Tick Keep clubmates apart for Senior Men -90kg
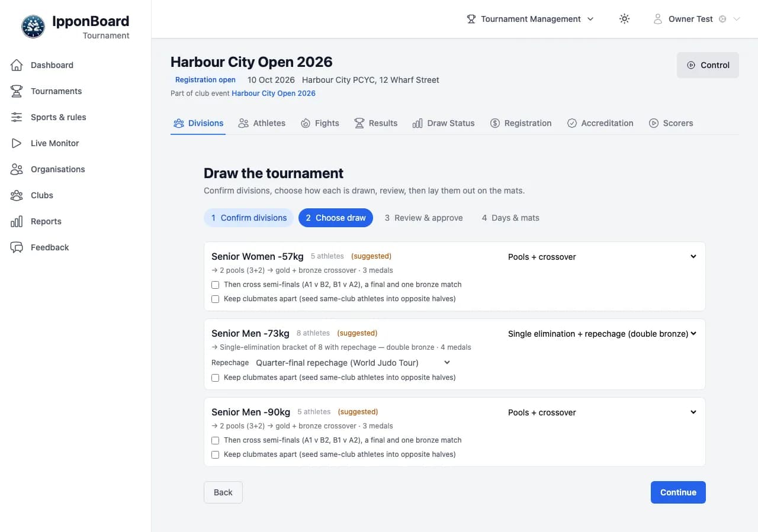 tap(215, 454)
